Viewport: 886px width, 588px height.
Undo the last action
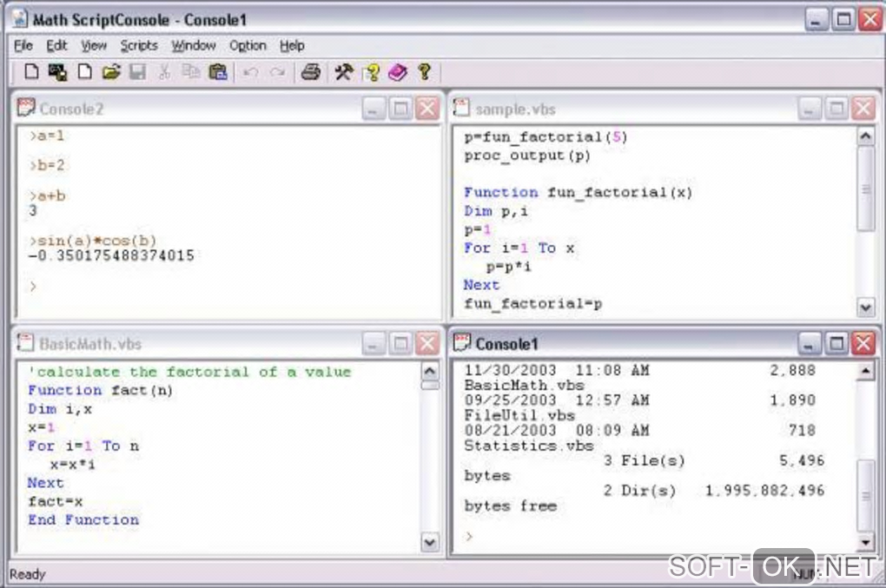(x=251, y=72)
